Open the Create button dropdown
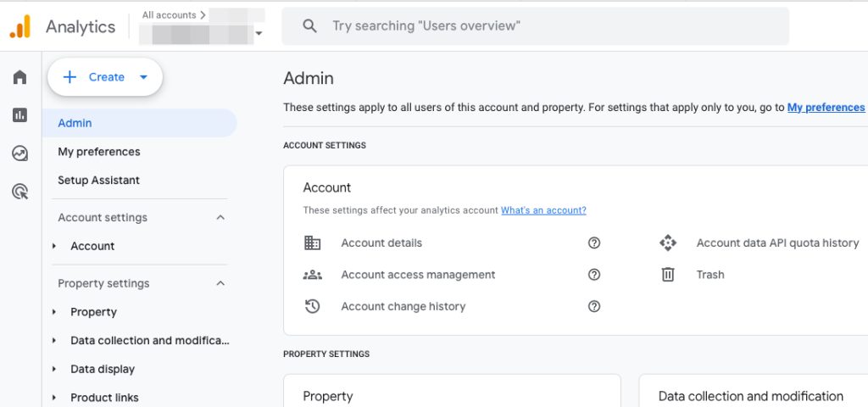The height and width of the screenshot is (407, 868). [143, 77]
